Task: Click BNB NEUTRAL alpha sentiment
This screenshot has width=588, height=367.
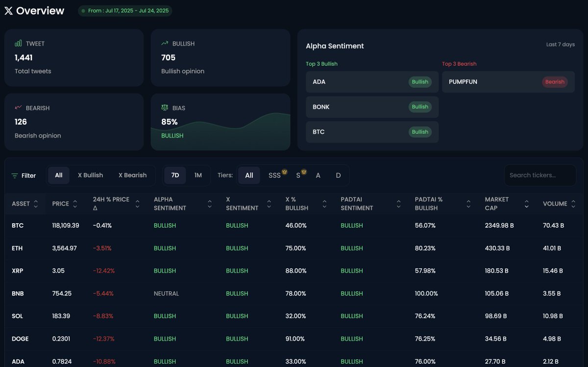Action: pyautogui.click(x=167, y=293)
